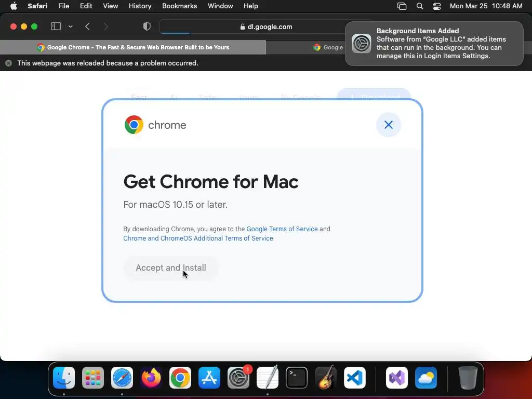Open Visual Studio Code in dock
The height and width of the screenshot is (399, 532).
[354, 378]
